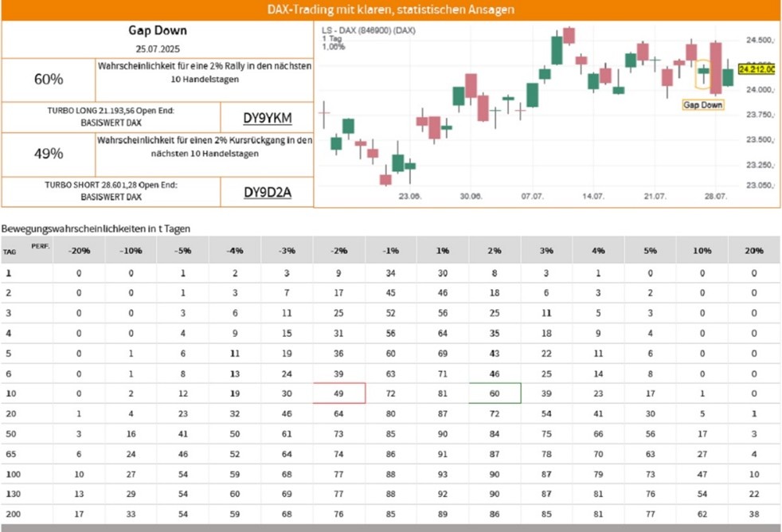Click the 2% column header

tap(495, 250)
